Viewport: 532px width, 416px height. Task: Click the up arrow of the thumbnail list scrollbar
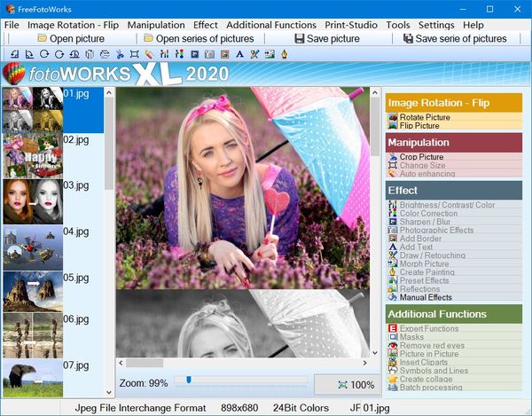pos(109,92)
